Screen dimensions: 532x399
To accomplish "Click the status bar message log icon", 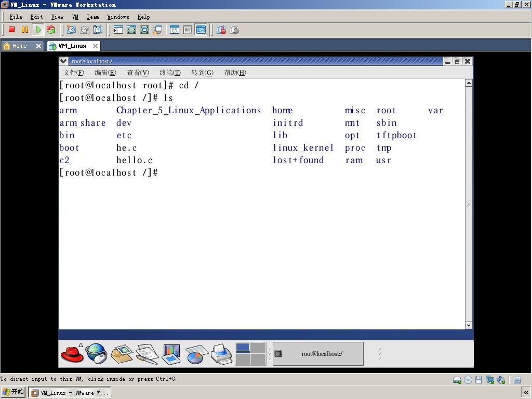I will tap(517, 380).
